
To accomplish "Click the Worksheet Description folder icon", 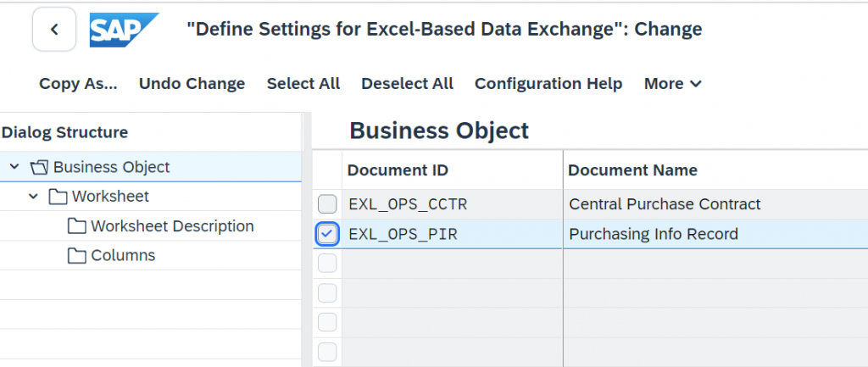I will click(x=77, y=225).
